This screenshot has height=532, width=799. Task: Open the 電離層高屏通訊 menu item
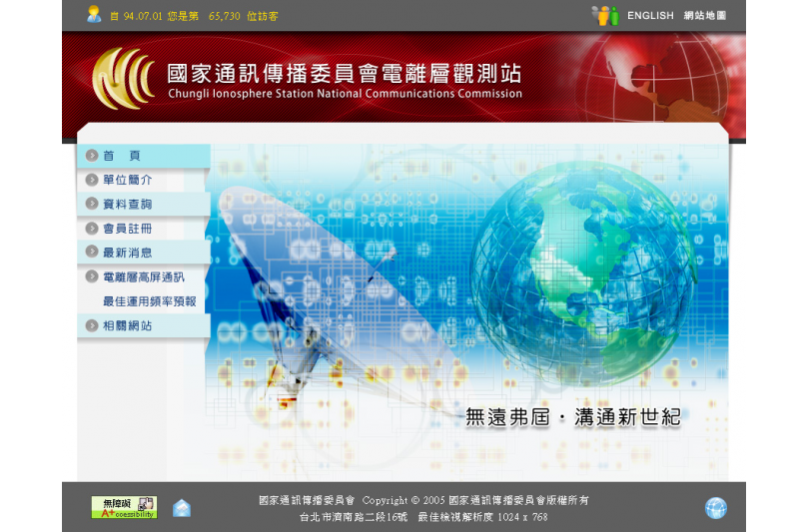click(x=144, y=276)
